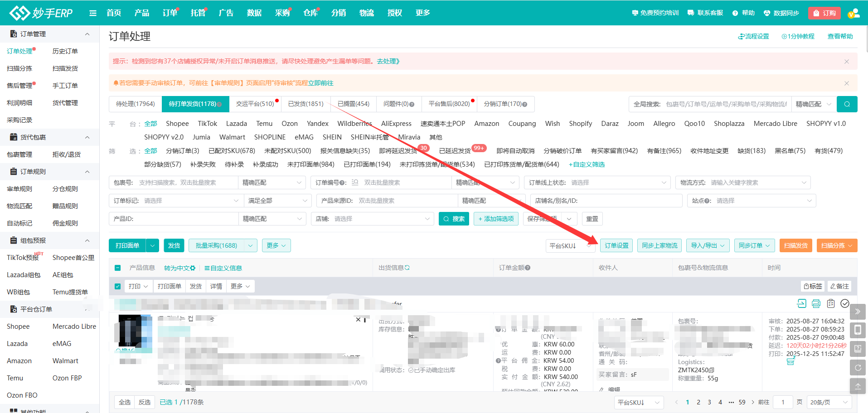The height and width of the screenshot is (413, 868).
Task: Switch to the 平台售后(8020) tab
Action: (449, 104)
